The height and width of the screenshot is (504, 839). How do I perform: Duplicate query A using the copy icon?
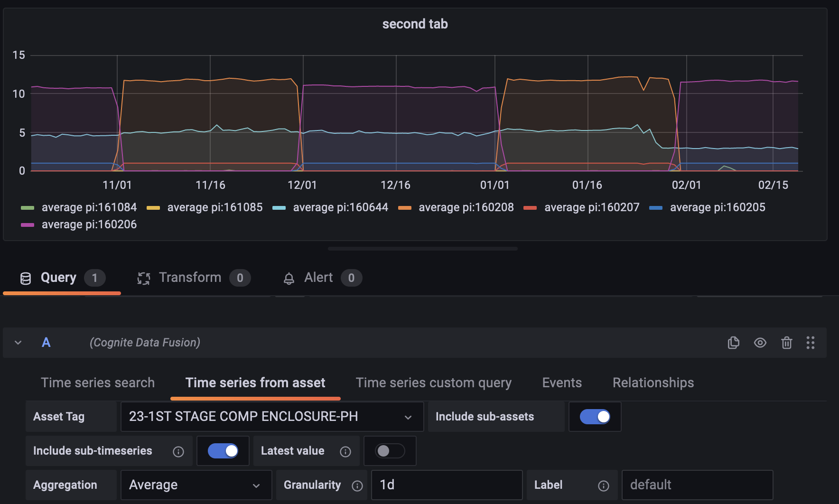tap(733, 343)
